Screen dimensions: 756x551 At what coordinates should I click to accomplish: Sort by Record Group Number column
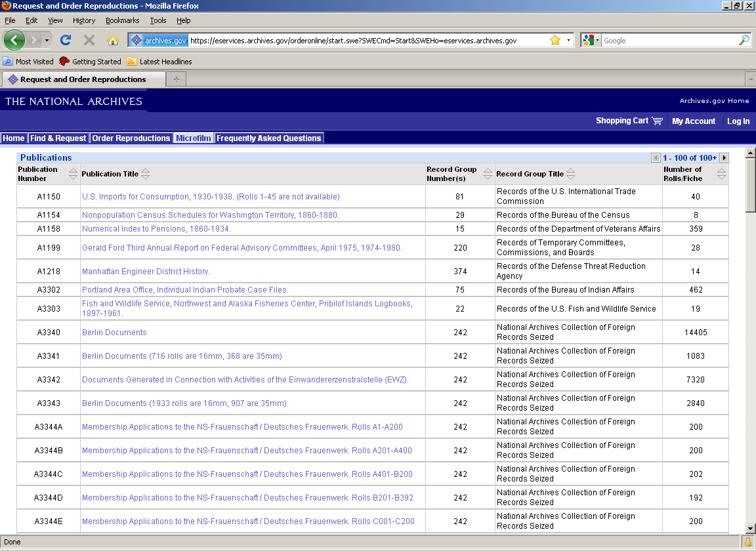click(488, 174)
